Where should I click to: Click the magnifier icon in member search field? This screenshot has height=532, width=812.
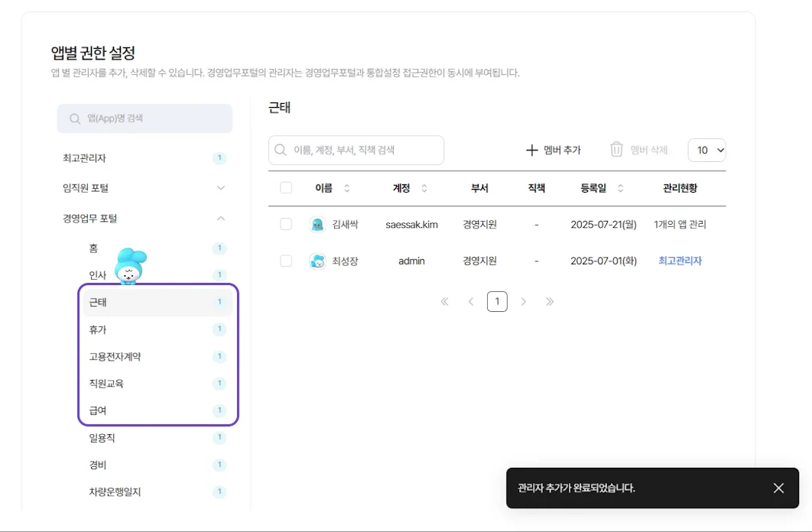[280, 150]
